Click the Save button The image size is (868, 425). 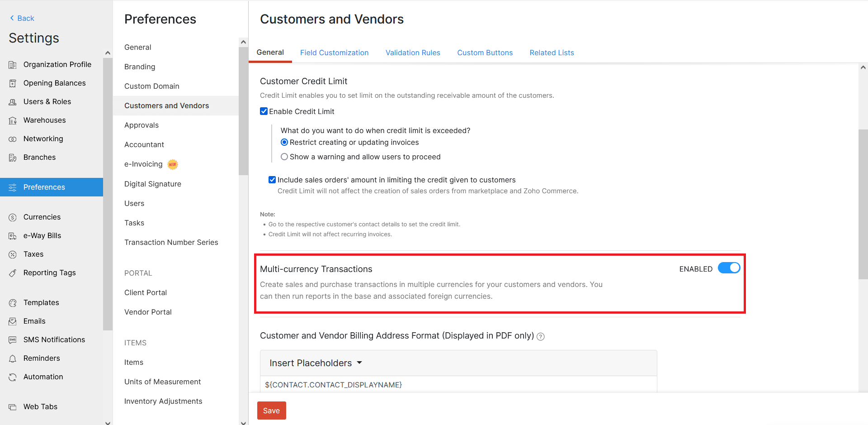[272, 411]
